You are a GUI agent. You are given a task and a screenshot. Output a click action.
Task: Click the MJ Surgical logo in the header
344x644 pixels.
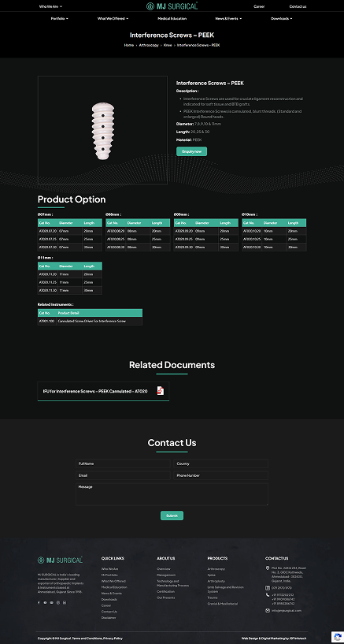(x=172, y=6)
